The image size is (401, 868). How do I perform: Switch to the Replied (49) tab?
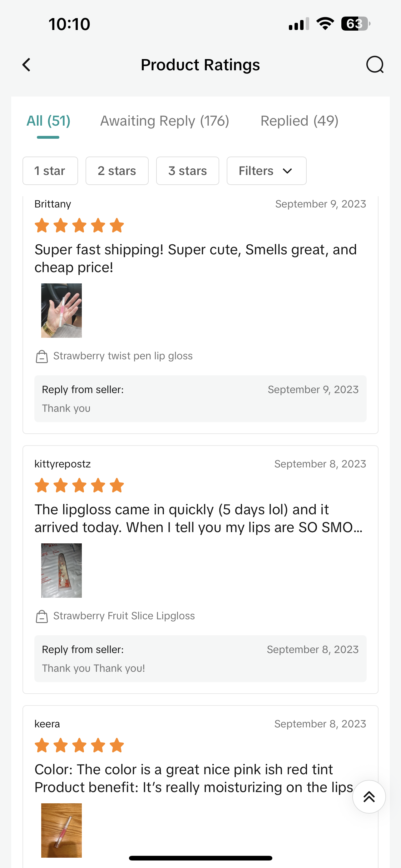(x=299, y=121)
